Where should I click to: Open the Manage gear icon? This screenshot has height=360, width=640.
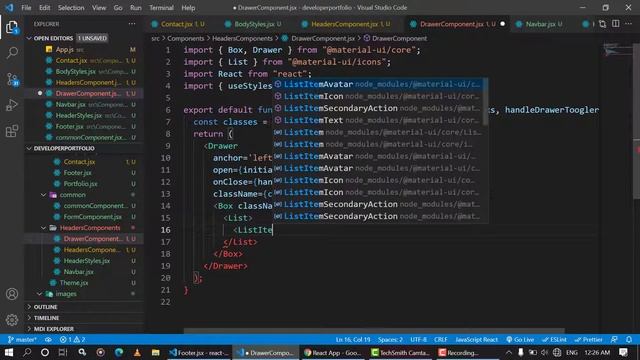(12, 320)
